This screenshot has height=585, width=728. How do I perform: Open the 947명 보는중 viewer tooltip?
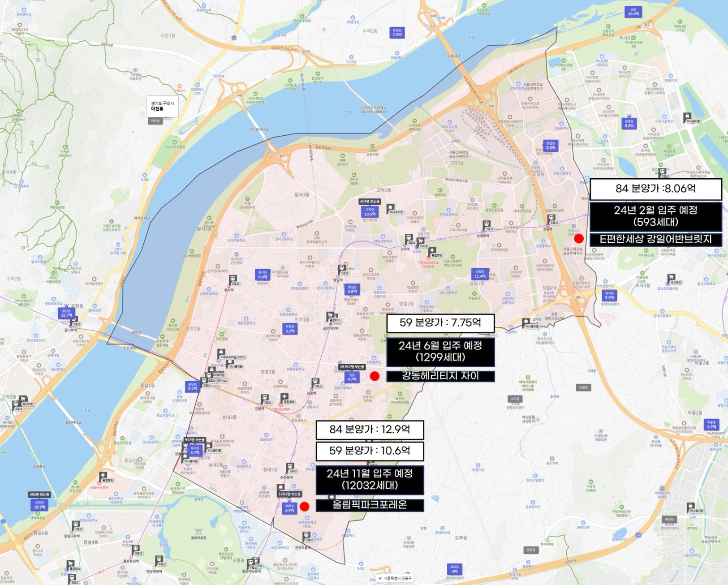point(195,440)
